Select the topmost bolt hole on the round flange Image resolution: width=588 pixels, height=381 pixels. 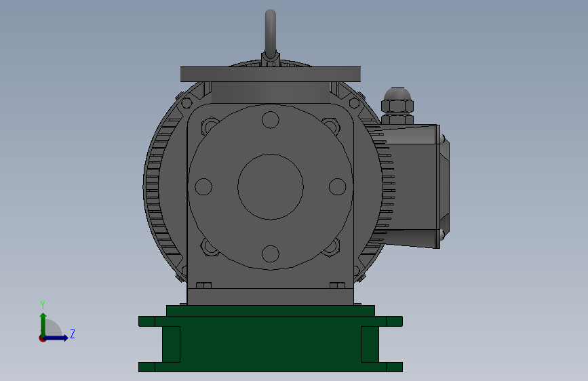271,120
